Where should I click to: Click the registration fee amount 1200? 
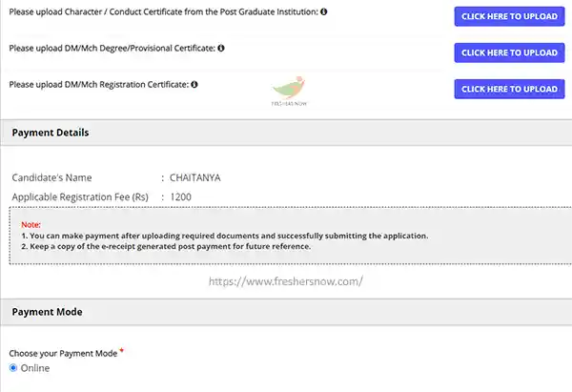click(181, 197)
